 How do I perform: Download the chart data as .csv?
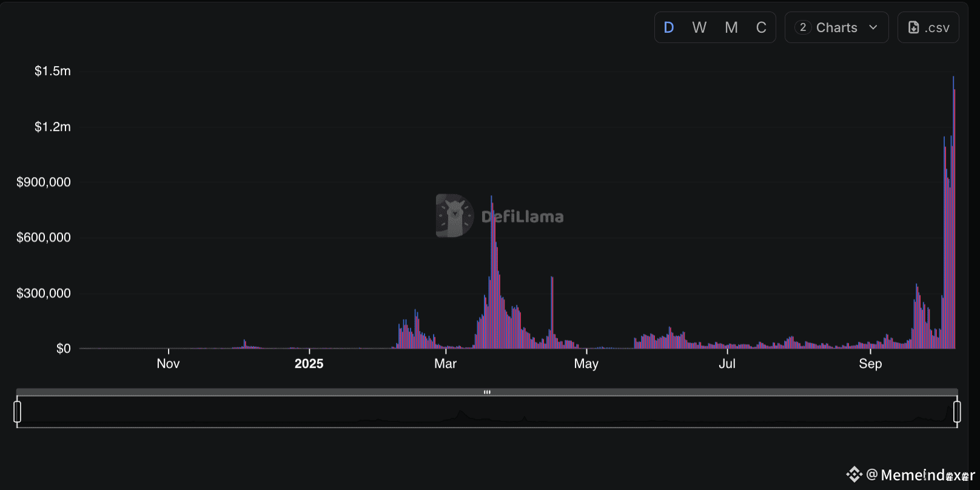(928, 27)
